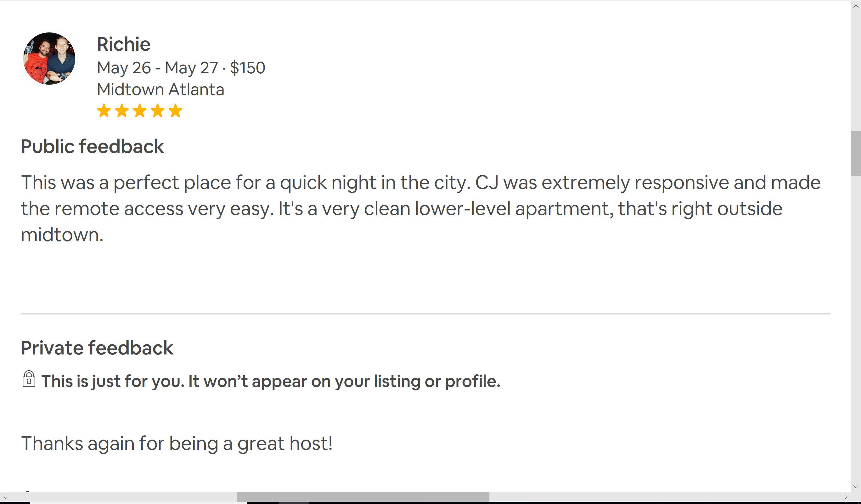Viewport: 861px width, 504px height.
Task: Select the third rating star
Action: click(140, 111)
